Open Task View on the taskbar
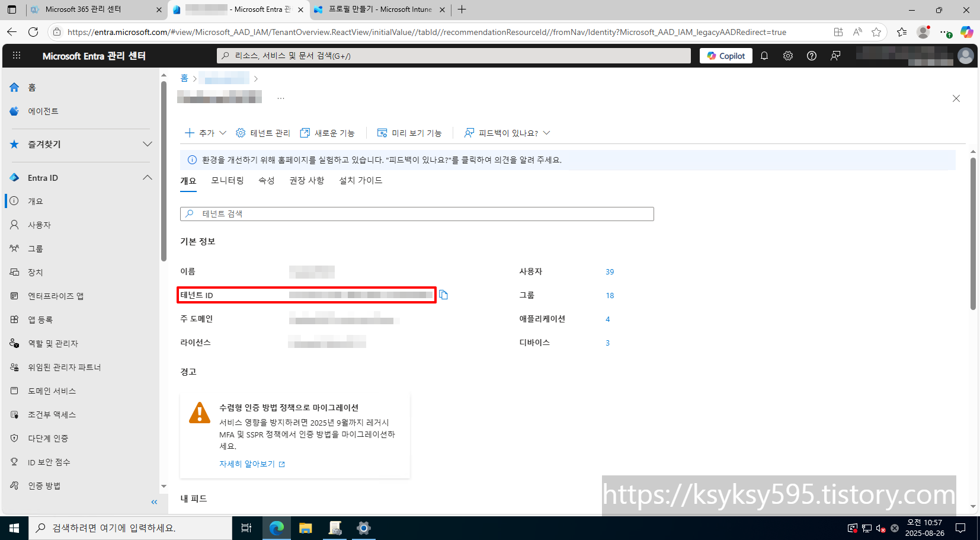This screenshot has height=540, width=980. (246, 528)
